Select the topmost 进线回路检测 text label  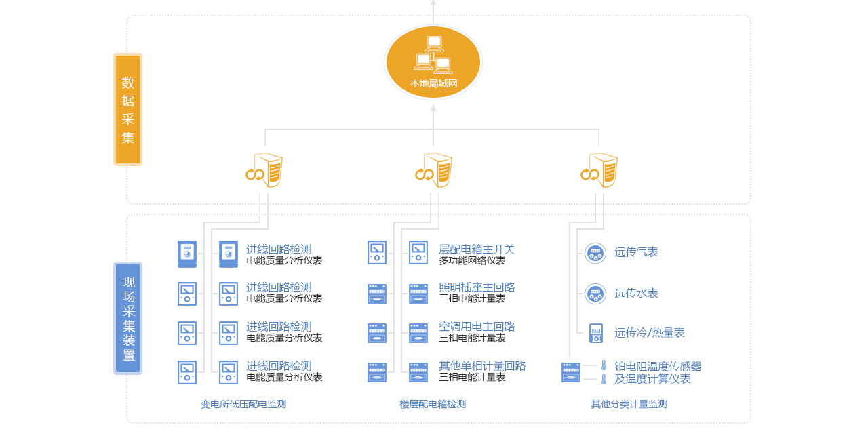(279, 249)
